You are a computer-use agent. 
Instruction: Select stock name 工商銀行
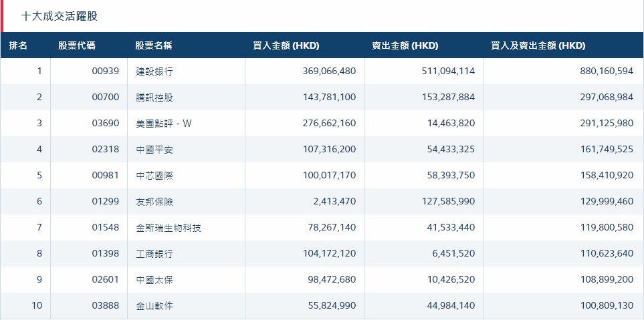[x=154, y=254]
